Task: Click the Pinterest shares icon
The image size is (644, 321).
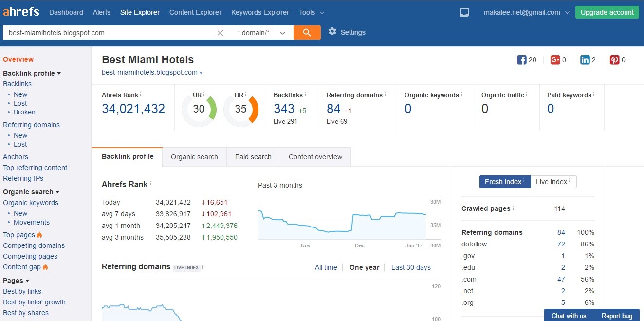Action: [x=615, y=60]
